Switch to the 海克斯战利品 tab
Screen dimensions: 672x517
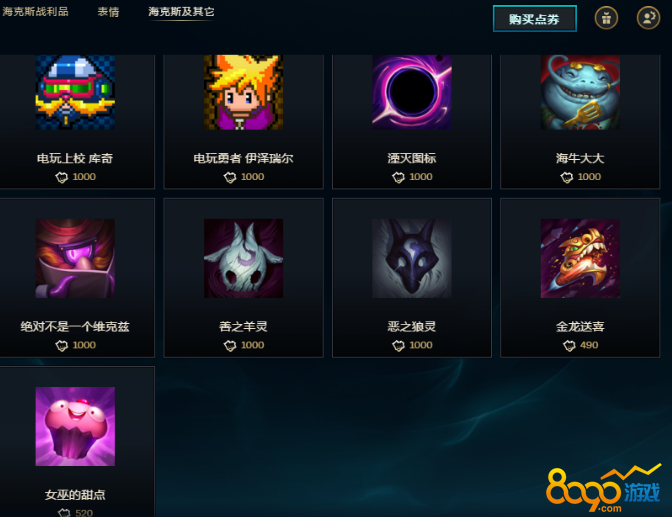[36, 12]
